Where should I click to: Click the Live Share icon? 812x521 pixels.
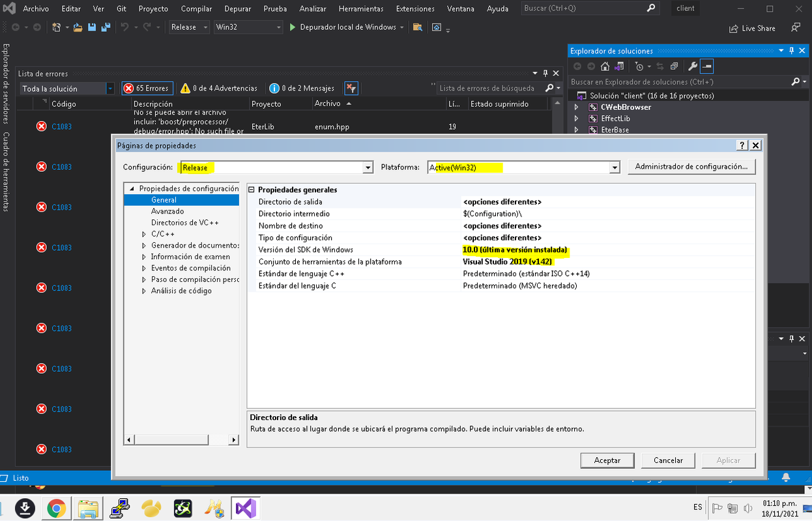[752, 28]
